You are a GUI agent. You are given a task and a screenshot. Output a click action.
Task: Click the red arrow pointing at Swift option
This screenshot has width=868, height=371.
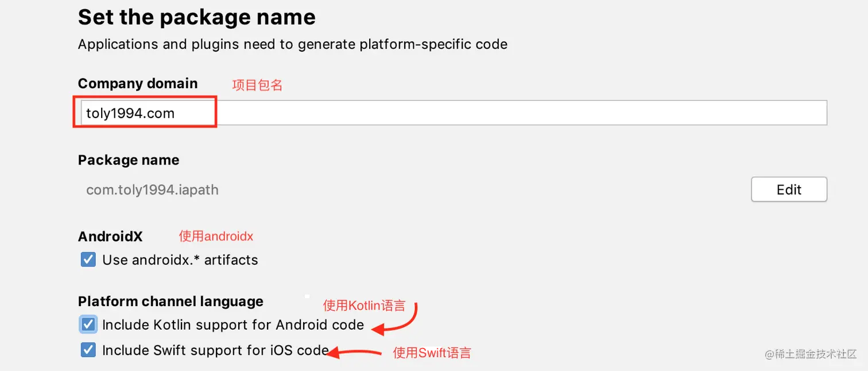353,353
